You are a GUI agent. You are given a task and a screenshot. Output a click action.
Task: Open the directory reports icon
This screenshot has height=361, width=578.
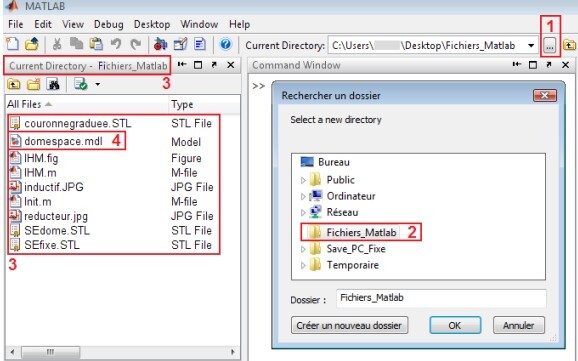pyautogui.click(x=80, y=84)
